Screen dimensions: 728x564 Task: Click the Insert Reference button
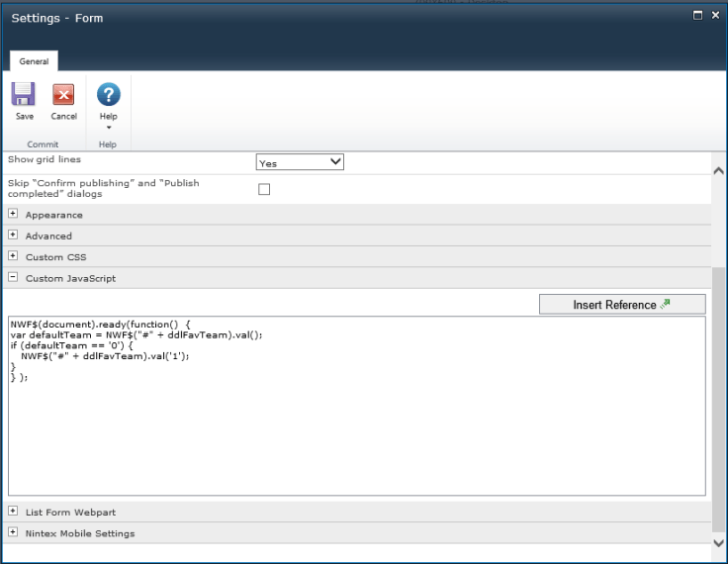pyautogui.click(x=622, y=305)
